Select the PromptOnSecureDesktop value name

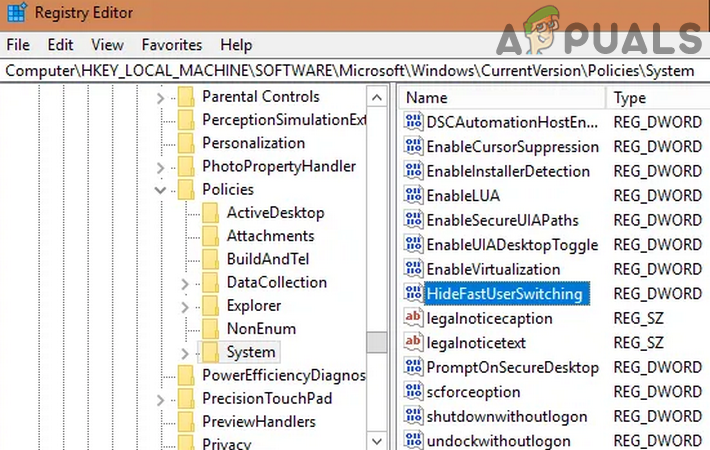[x=513, y=367]
